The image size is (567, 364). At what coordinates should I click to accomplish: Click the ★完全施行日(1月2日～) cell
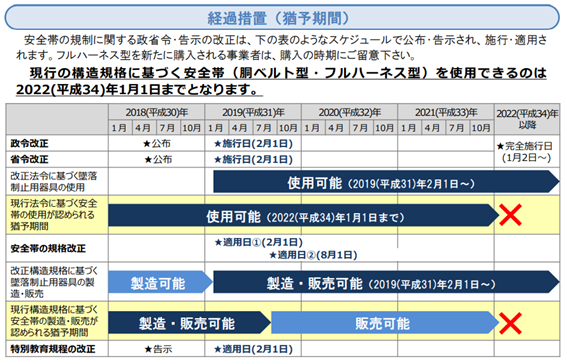(525, 152)
